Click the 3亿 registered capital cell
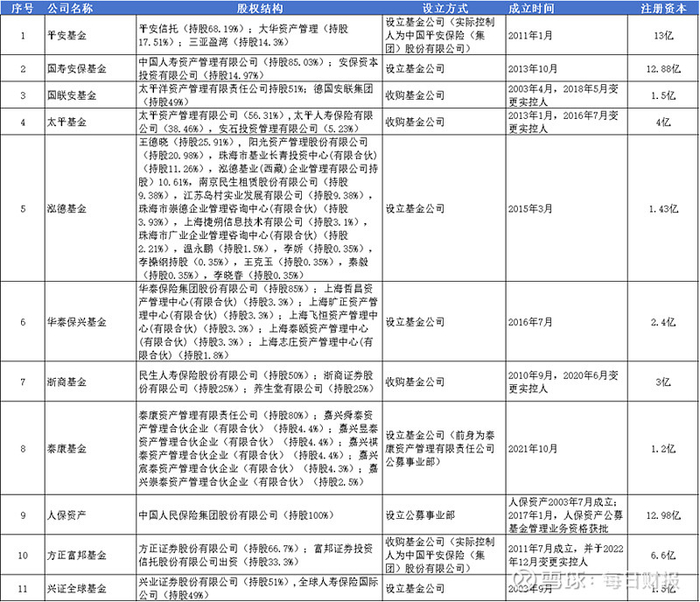 pyautogui.click(x=663, y=381)
